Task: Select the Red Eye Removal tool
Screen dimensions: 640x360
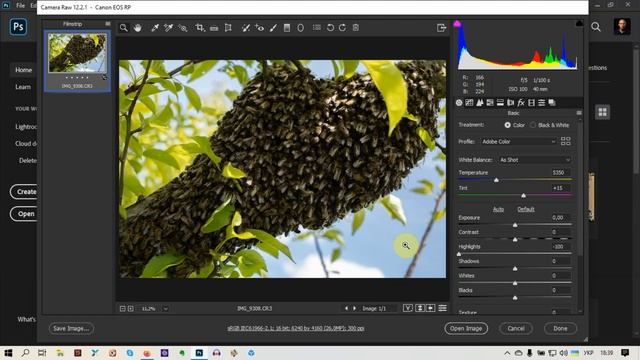Action: coord(260,28)
